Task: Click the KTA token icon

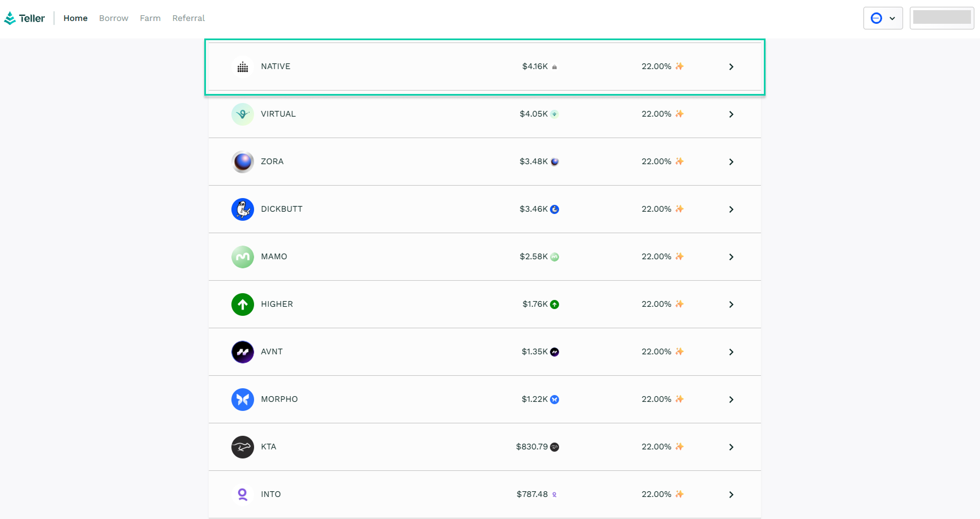Action: click(242, 447)
